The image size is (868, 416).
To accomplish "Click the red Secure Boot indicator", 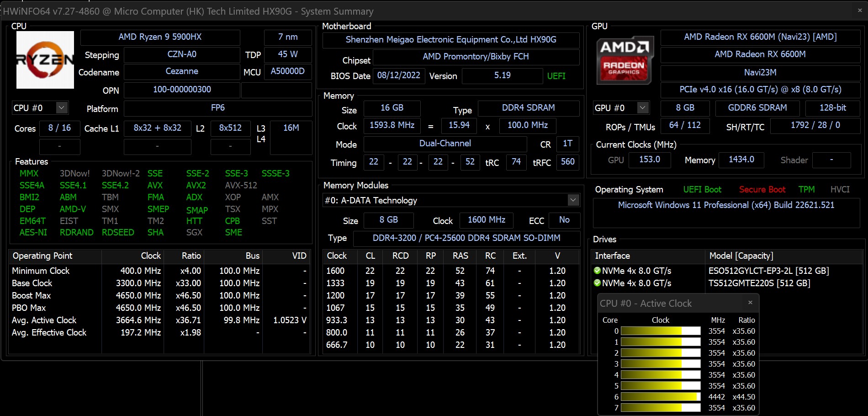I will point(762,190).
